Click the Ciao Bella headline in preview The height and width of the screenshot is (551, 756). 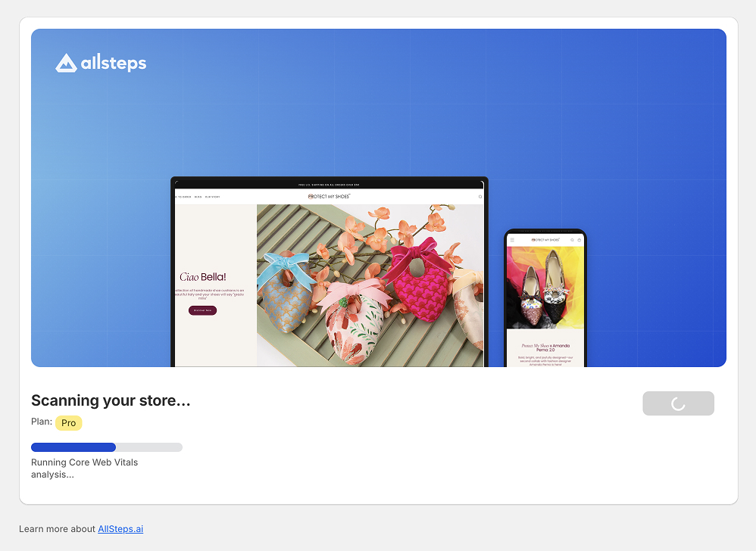[x=202, y=277]
